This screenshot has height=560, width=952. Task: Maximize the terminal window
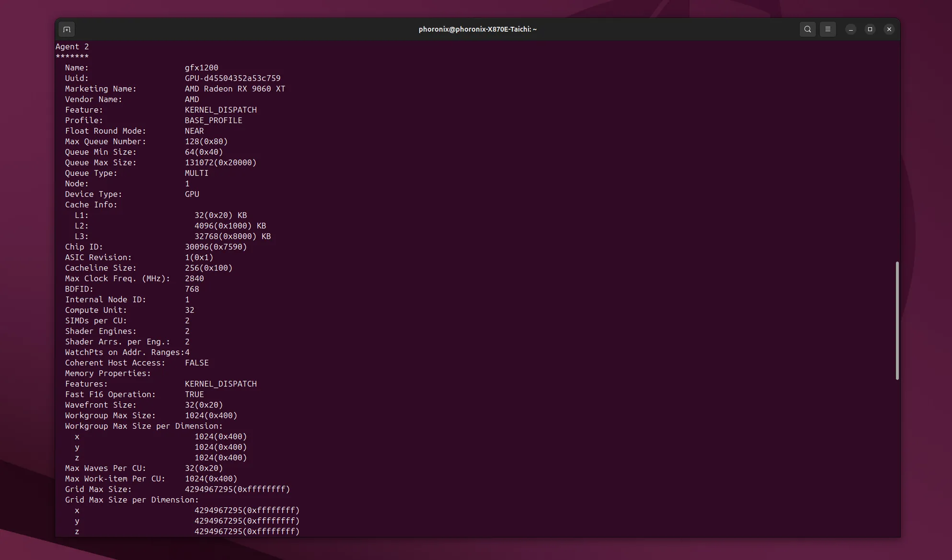click(870, 29)
